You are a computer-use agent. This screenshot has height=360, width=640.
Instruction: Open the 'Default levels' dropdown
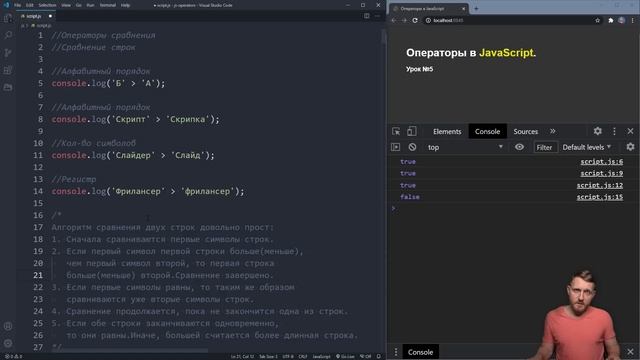click(x=587, y=147)
